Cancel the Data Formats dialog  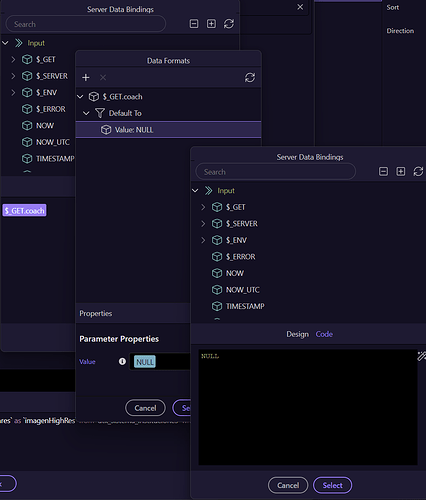145,408
